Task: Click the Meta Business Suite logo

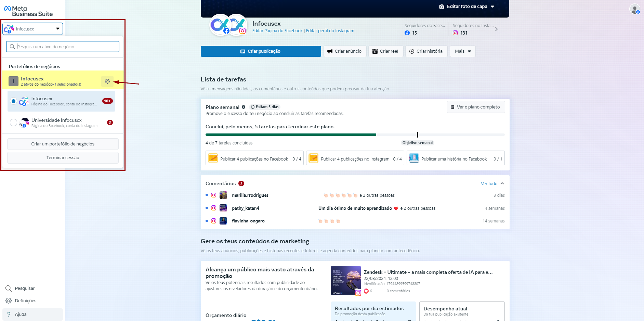Action: point(28,11)
